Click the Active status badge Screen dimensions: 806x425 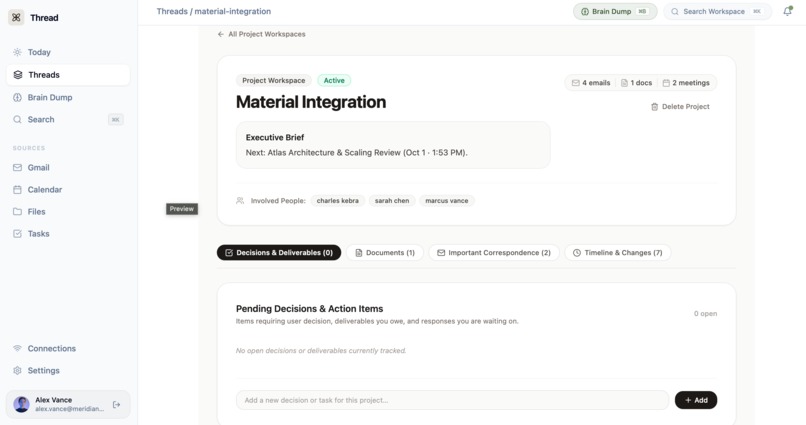[x=334, y=80]
